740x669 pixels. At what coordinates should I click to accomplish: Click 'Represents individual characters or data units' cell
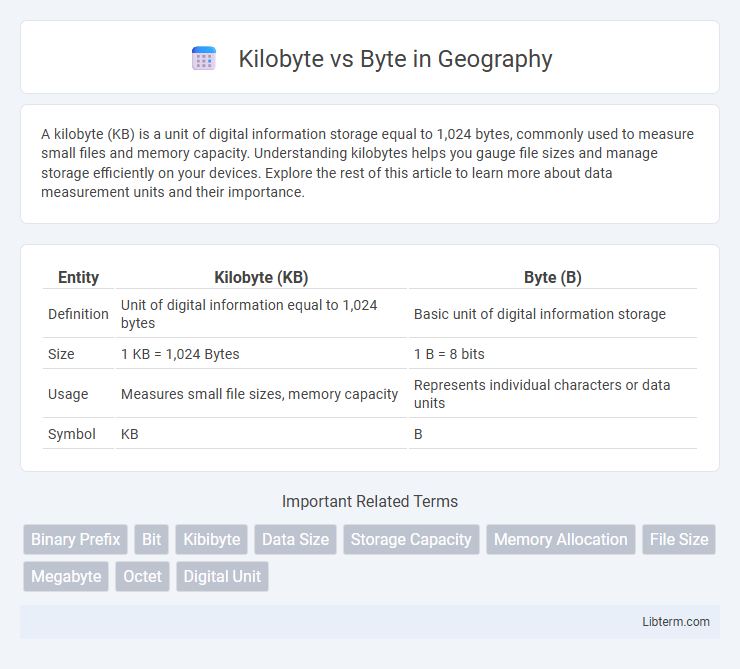pyautogui.click(x=553, y=394)
